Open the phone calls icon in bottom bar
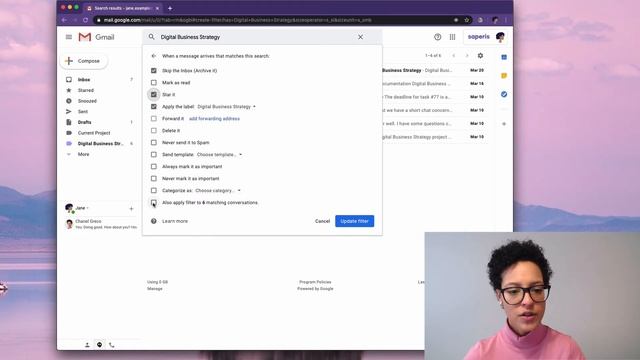Image resolution: width=640 pixels, height=360 pixels. point(111,345)
